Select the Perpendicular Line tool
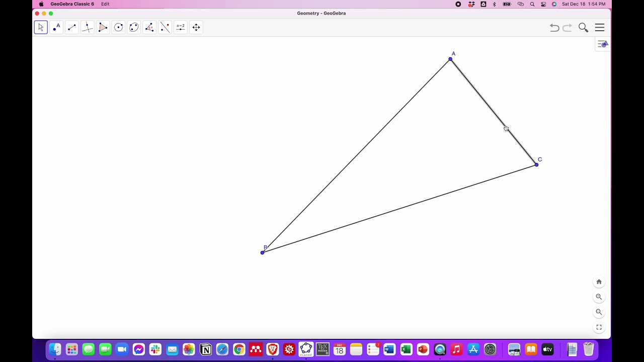 pyautogui.click(x=88, y=27)
